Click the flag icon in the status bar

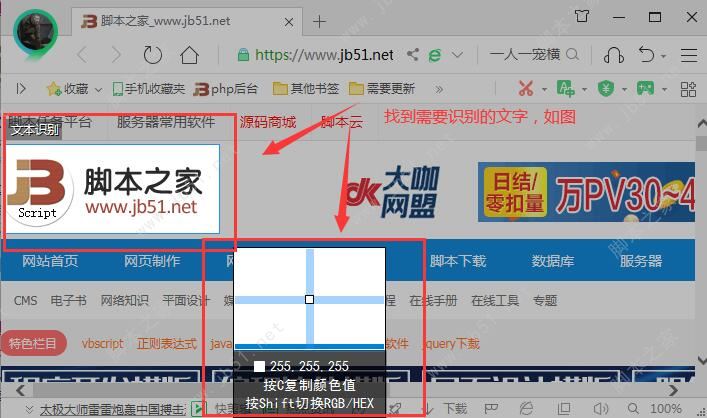(x=491, y=409)
